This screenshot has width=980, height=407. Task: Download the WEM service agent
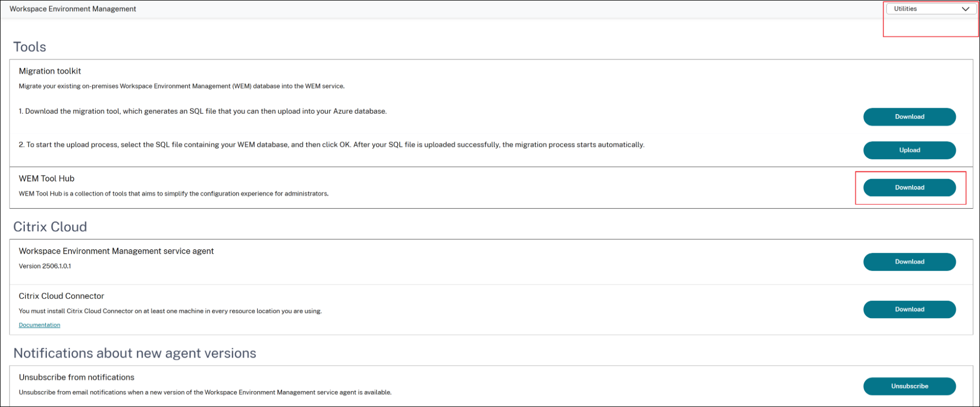click(x=909, y=262)
